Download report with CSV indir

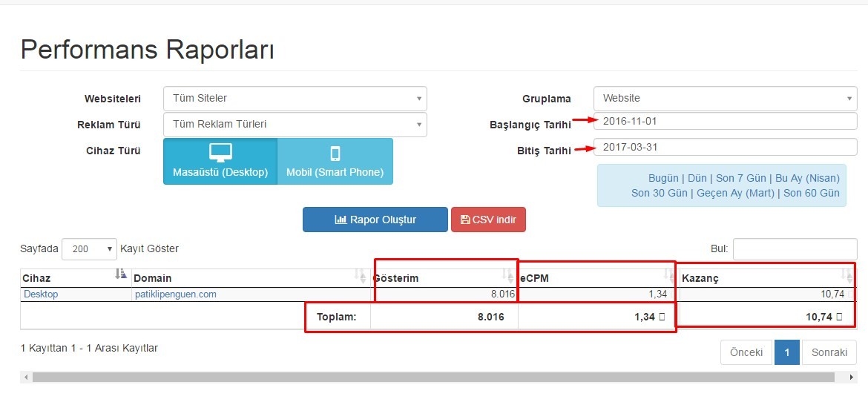tap(488, 220)
